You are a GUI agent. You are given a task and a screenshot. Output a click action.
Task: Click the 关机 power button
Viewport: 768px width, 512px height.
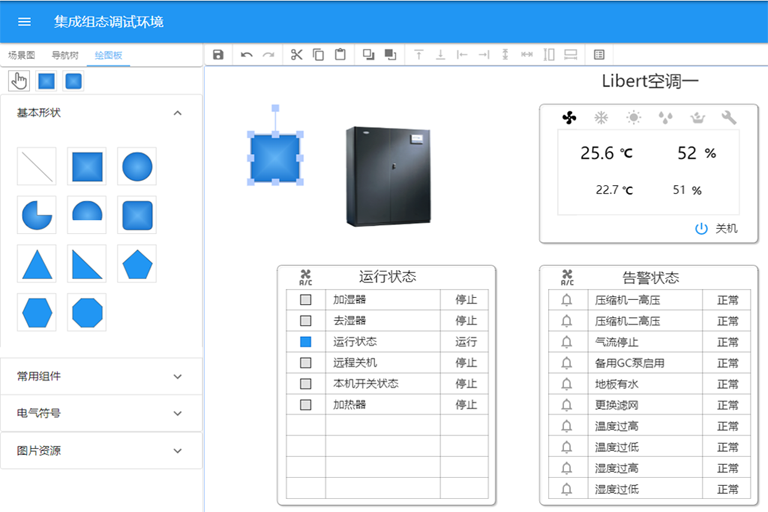point(716,228)
